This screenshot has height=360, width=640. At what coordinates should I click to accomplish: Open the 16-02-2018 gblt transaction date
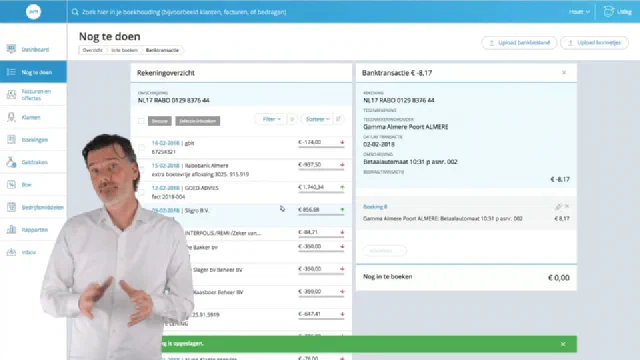click(166, 143)
